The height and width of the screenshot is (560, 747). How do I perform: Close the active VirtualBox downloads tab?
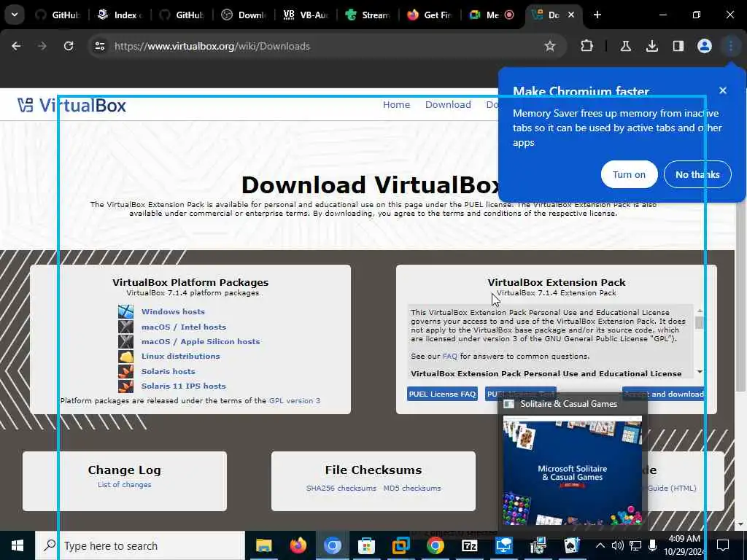click(570, 15)
